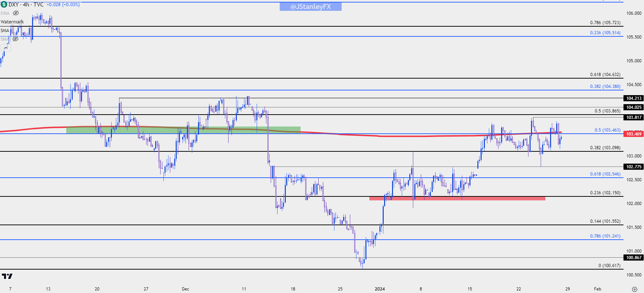Select the red shaded support rectangle
This screenshot has width=644, height=293.
tap(457, 198)
